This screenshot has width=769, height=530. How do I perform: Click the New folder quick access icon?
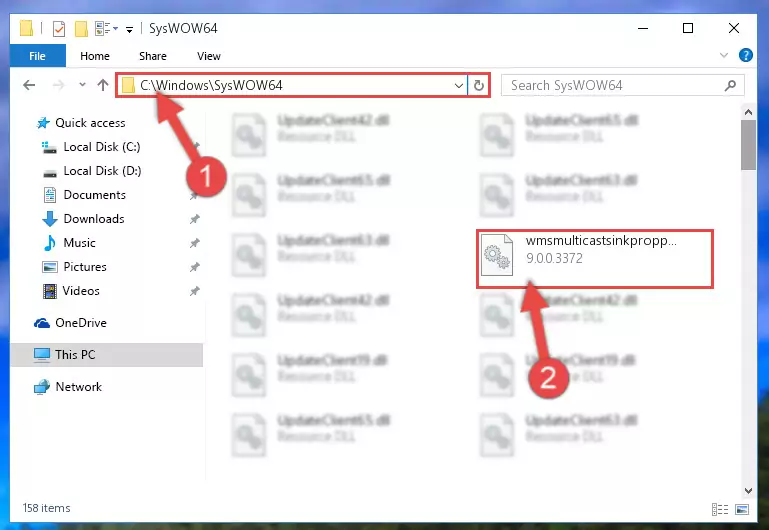tap(81, 28)
